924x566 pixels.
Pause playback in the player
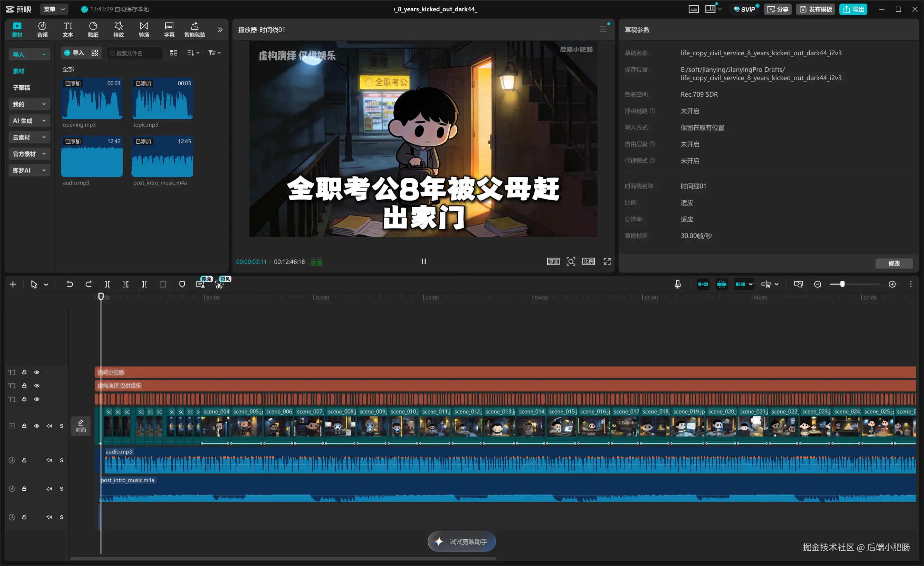point(424,261)
